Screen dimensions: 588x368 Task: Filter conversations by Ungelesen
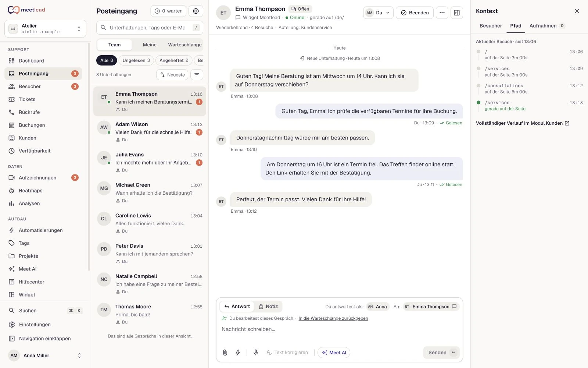pos(136,60)
